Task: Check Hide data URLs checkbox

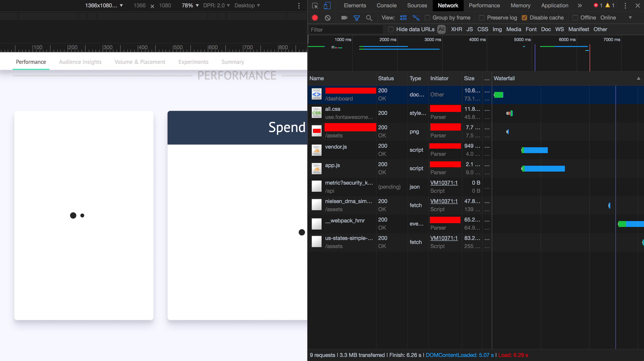Action: tap(391, 29)
